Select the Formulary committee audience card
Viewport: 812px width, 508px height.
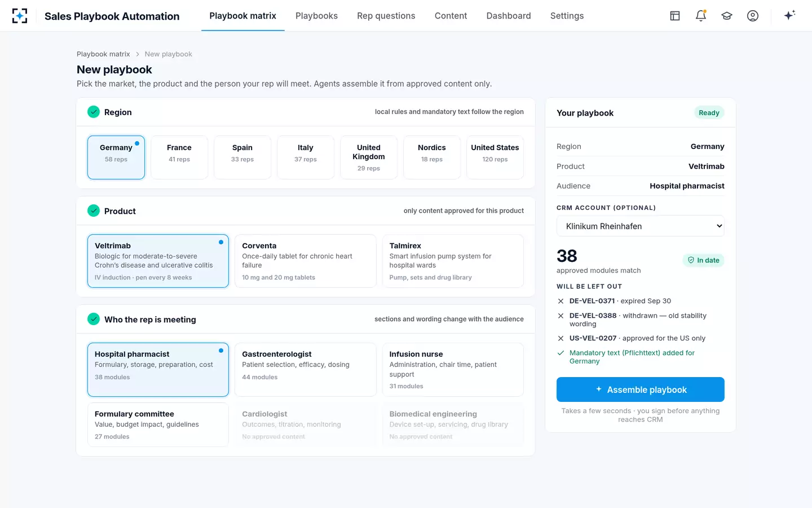point(158,424)
